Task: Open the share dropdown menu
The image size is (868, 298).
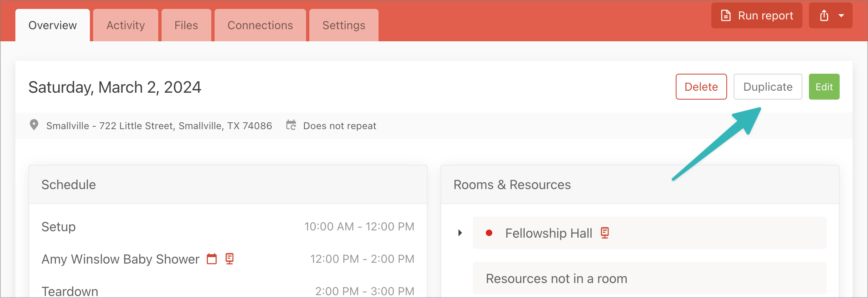Action: (831, 15)
